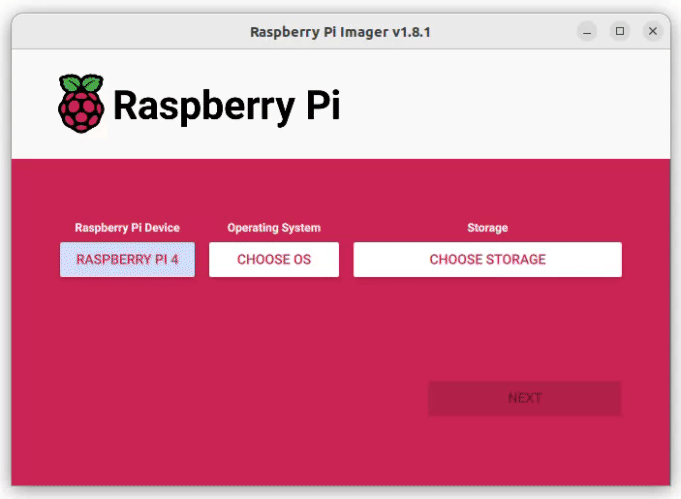Click the version number v1.8.1 in the title
This screenshot has width=681, height=499.
[411, 32]
